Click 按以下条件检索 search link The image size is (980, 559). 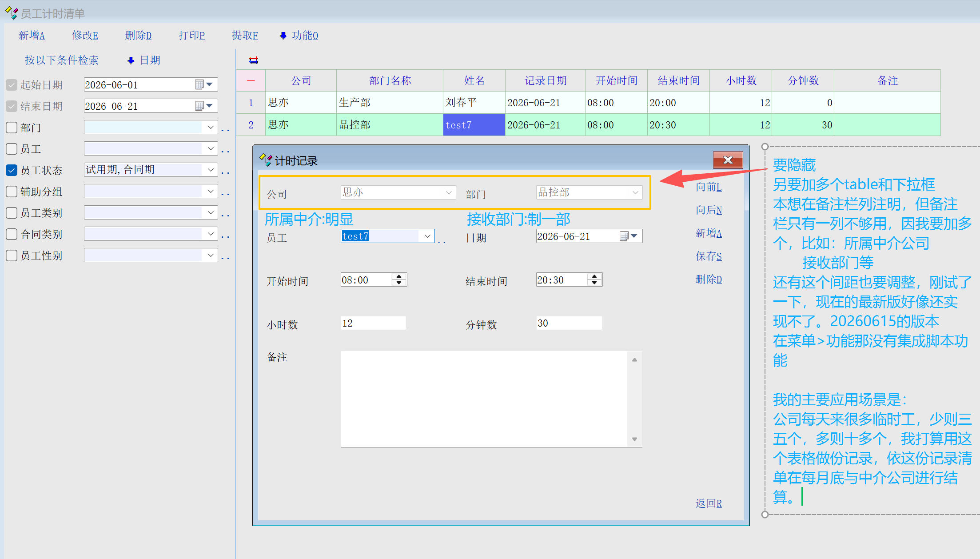click(62, 60)
